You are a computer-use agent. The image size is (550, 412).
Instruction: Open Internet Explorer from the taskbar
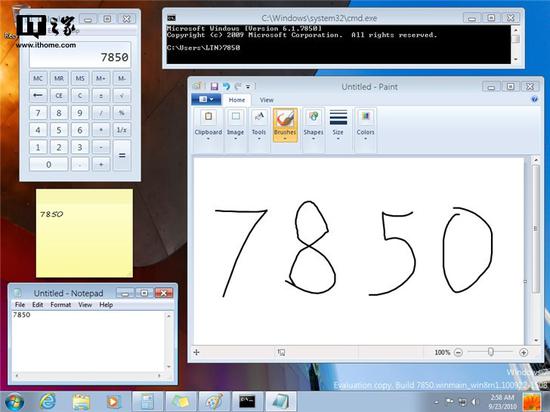point(47,401)
